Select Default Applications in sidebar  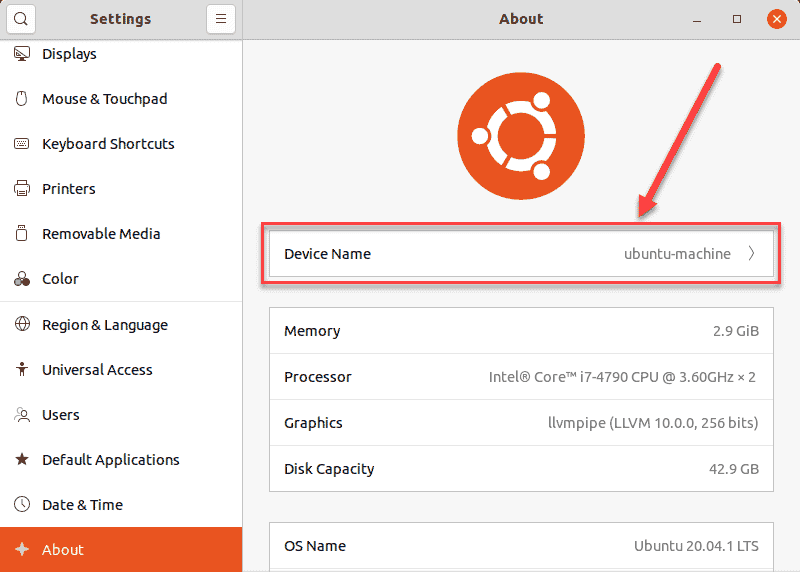121,459
